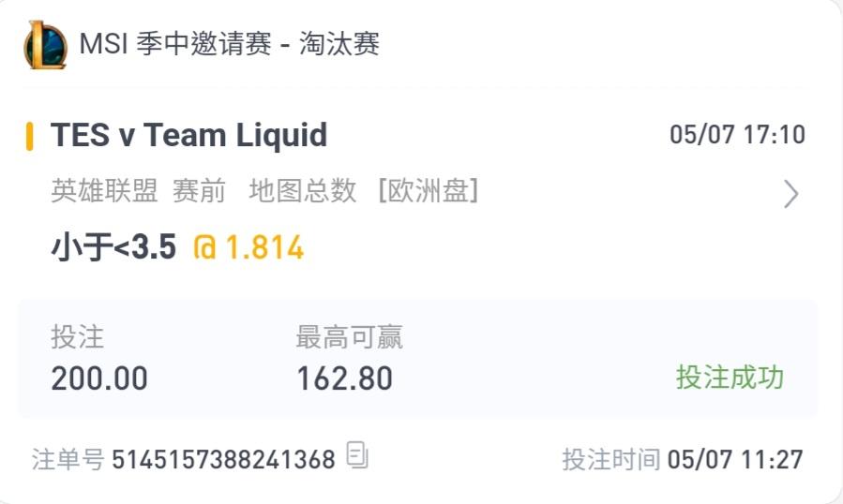Click the order number 5145157388241368
Viewport: 843px width, 504px height.
click(224, 459)
